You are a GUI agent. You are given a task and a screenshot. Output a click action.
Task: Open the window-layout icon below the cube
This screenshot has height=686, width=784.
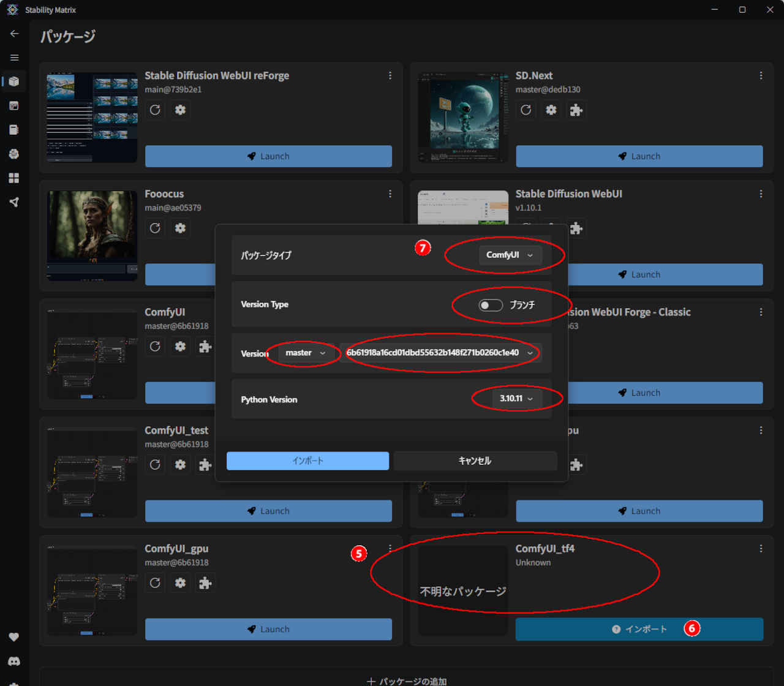(14, 105)
